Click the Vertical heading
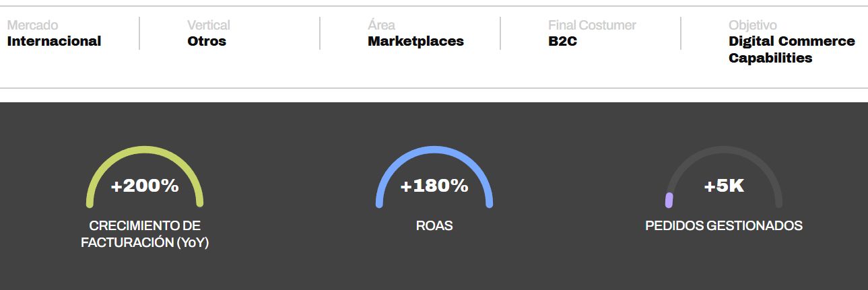 [x=209, y=26]
